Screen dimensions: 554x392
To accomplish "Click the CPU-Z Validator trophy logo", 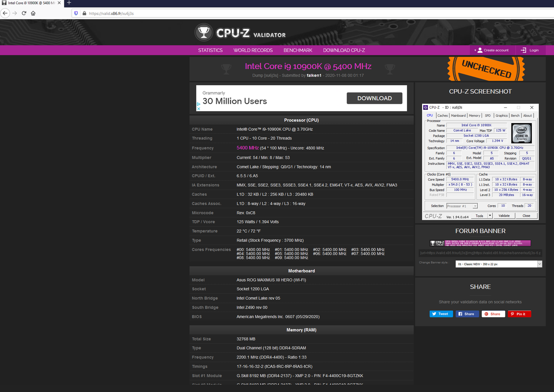I will (x=203, y=33).
